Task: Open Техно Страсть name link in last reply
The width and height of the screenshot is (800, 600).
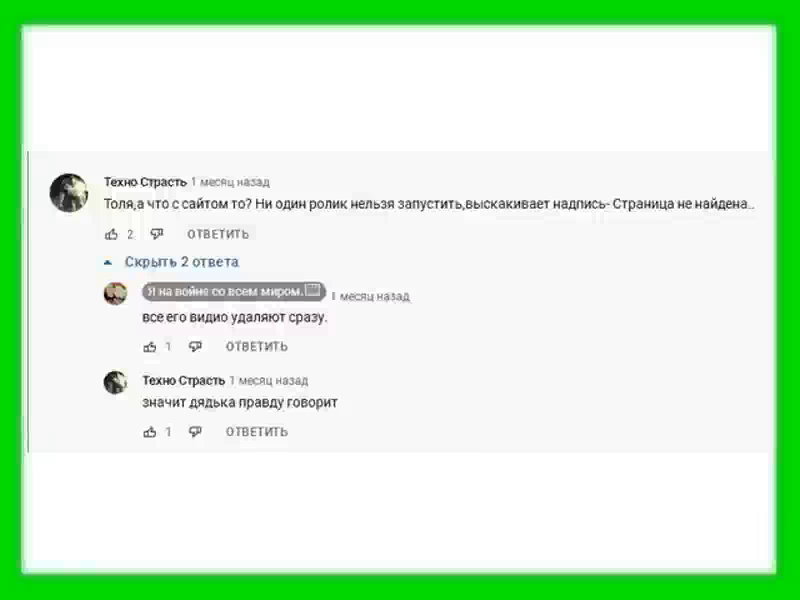Action: point(184,381)
